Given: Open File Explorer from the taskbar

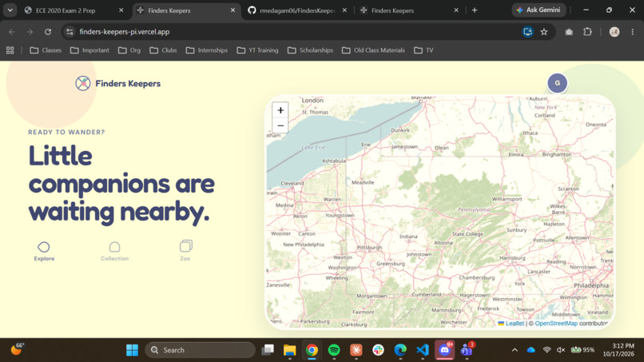Looking at the screenshot, I should (289, 350).
